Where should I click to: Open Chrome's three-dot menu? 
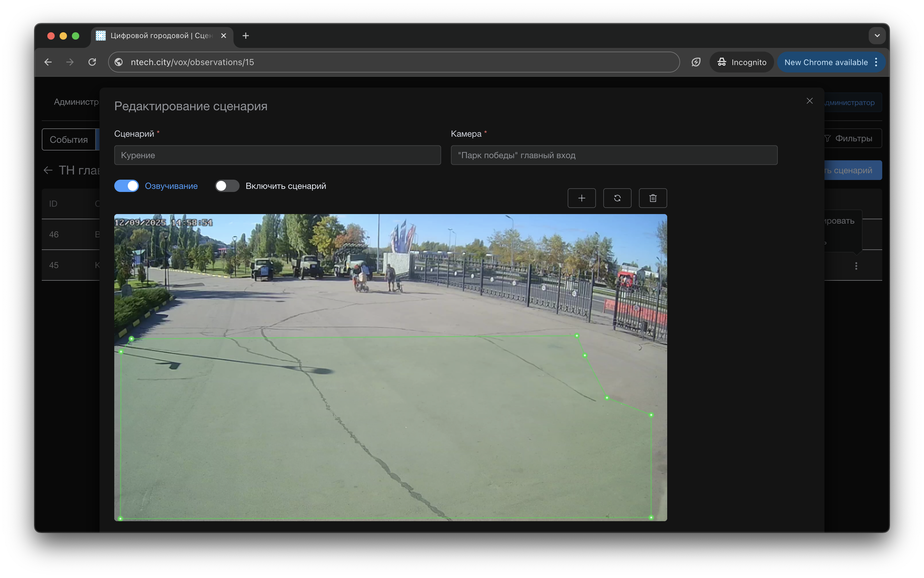[876, 62]
